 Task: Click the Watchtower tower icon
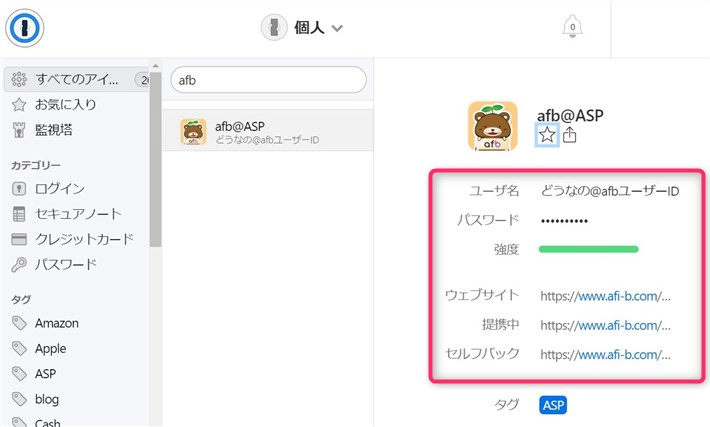click(x=19, y=130)
